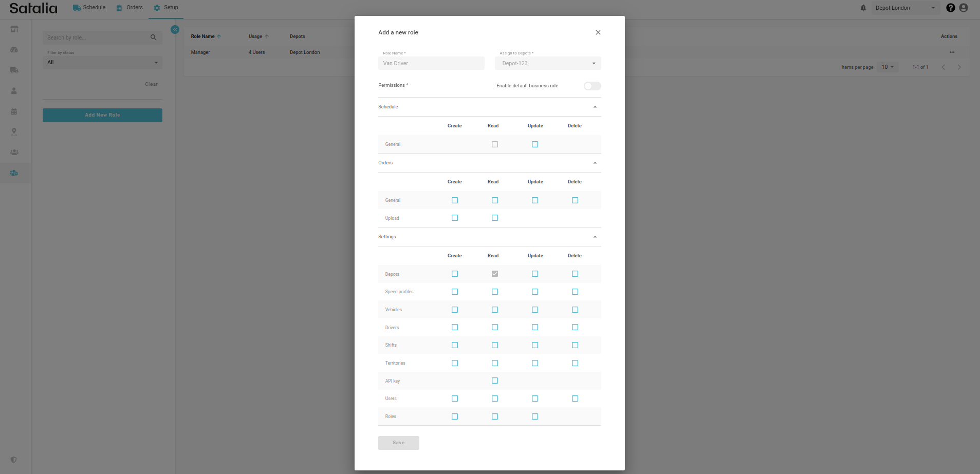Click the notifications bell icon
Screen dimensions: 980x474
863,8
